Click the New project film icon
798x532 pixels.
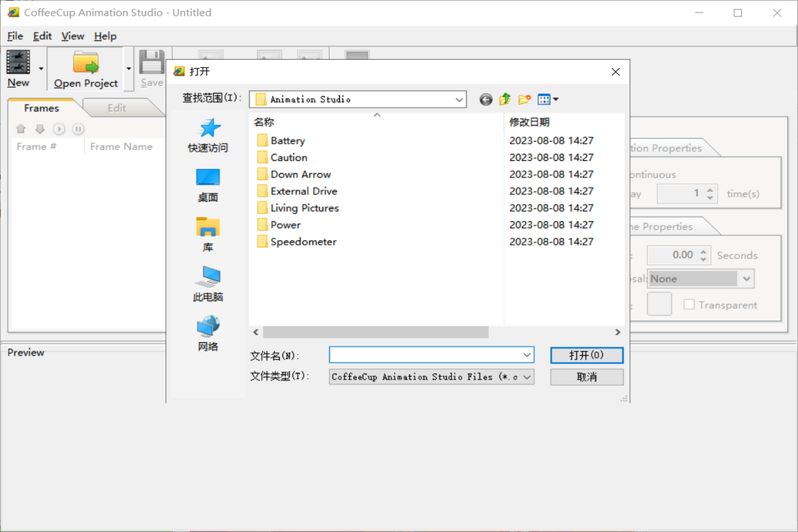tap(18, 63)
